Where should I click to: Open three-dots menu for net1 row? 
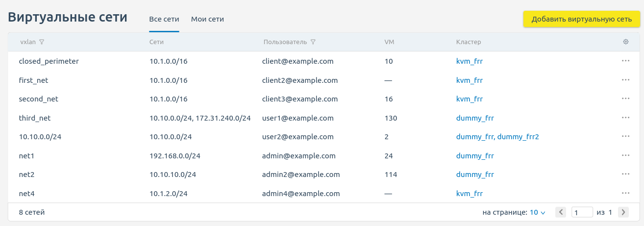coord(625,155)
